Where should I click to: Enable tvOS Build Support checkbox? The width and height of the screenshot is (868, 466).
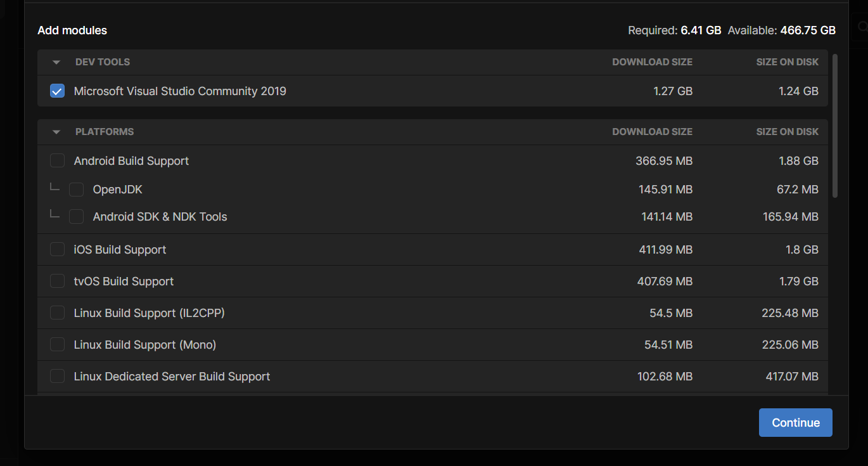tap(57, 282)
